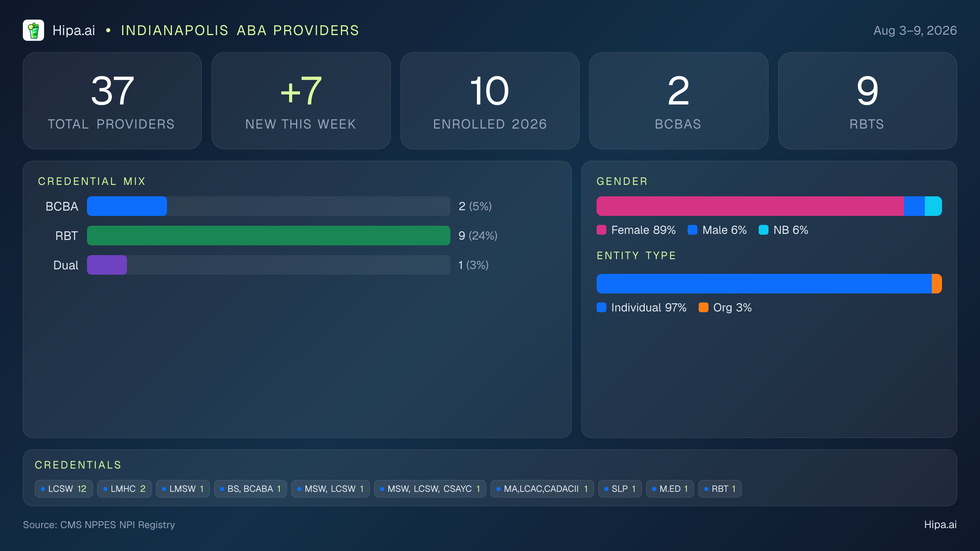Image resolution: width=980 pixels, height=551 pixels.
Task: Click the cyan NB legend swatch
Action: [764, 230]
